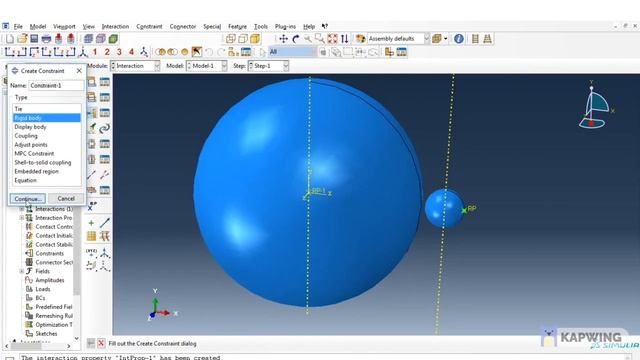The image size is (640, 360).
Task: Open the Viewport menu
Action: tap(64, 27)
